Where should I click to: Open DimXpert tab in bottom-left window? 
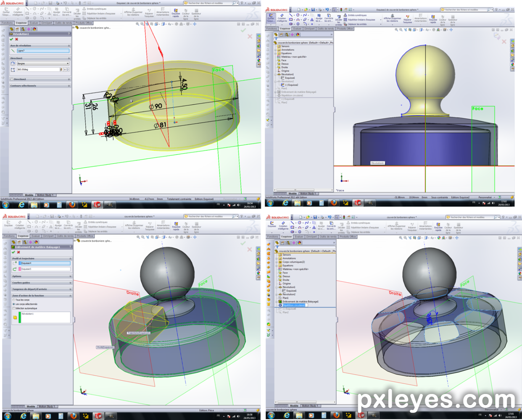click(x=48, y=236)
